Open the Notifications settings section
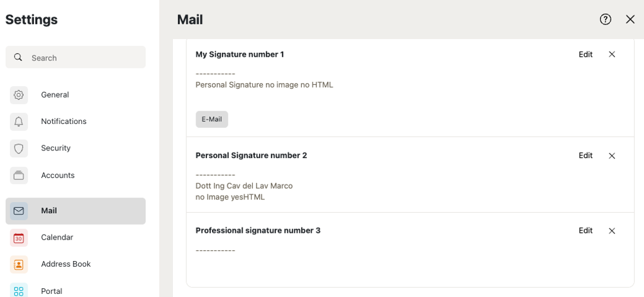The height and width of the screenshot is (297, 644). (x=64, y=121)
